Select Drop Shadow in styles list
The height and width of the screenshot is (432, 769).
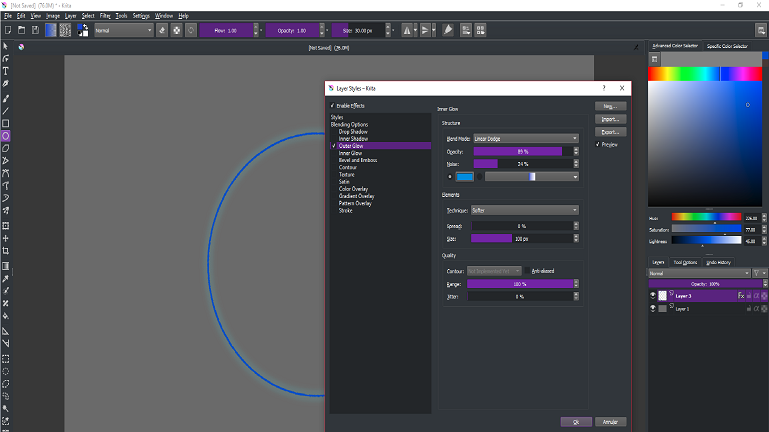pos(353,131)
